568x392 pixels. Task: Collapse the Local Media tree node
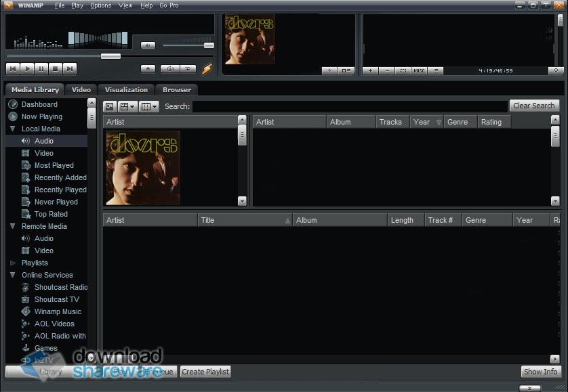pyautogui.click(x=13, y=129)
